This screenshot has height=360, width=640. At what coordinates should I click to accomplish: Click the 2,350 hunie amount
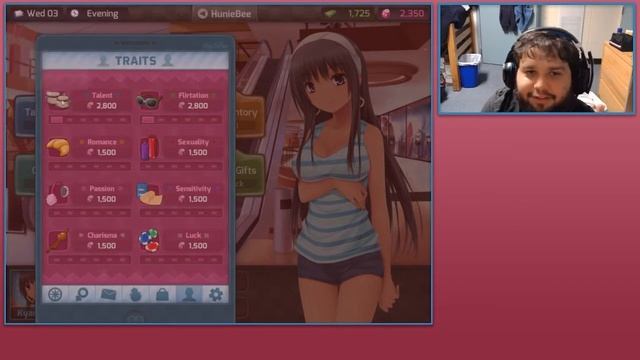point(411,13)
